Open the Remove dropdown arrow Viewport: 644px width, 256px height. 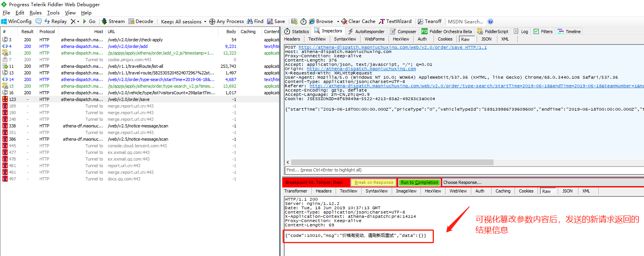point(78,22)
